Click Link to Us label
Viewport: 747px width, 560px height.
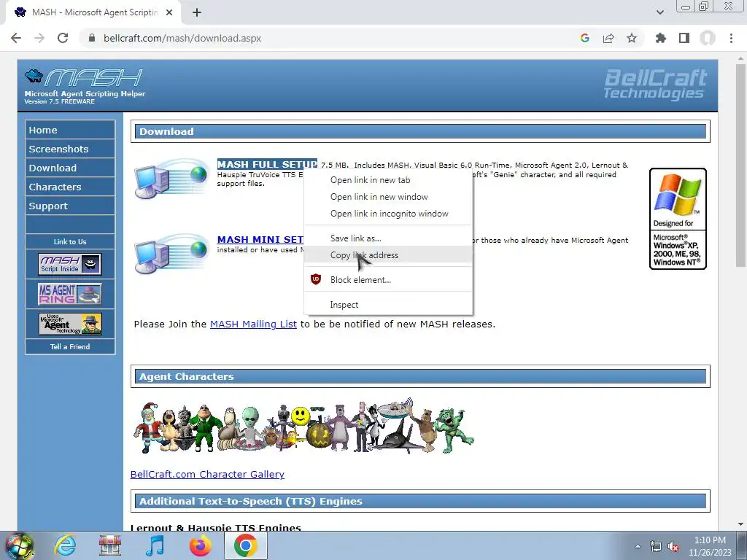coord(70,241)
